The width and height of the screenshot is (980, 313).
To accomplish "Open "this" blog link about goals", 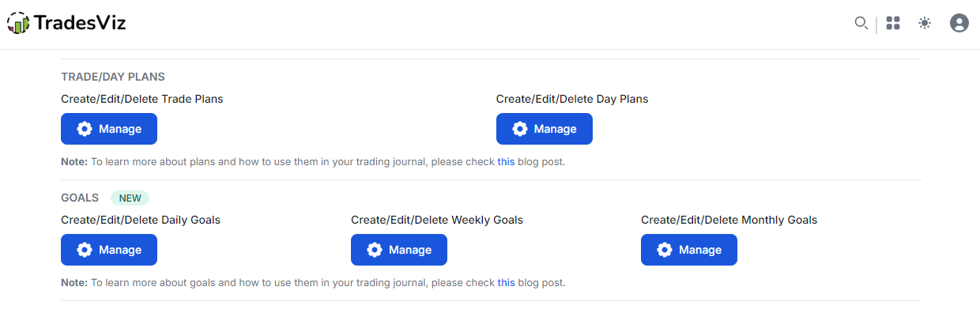I will click(506, 283).
